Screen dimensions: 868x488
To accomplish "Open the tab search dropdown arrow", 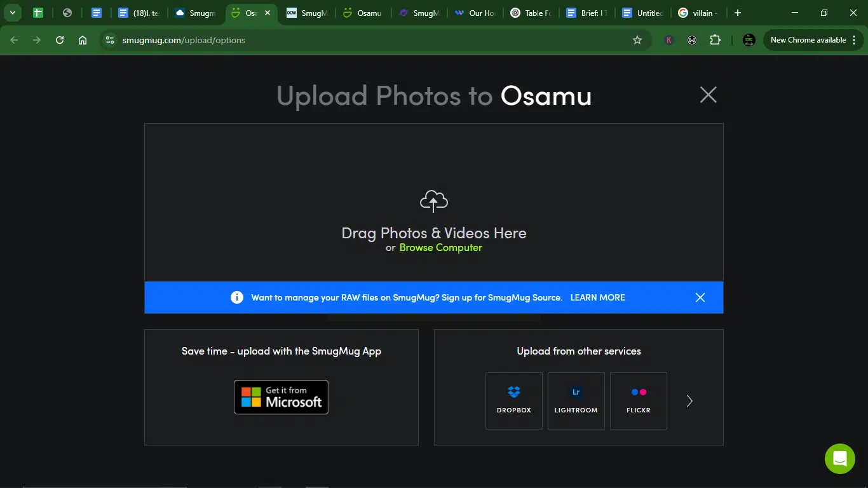I will (x=12, y=13).
